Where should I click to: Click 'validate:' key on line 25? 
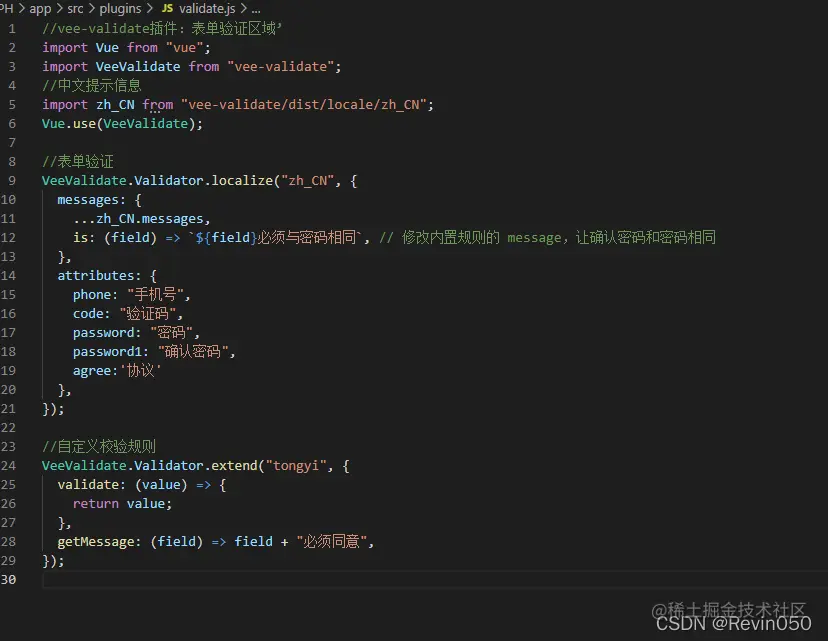pyautogui.click(x=91, y=485)
